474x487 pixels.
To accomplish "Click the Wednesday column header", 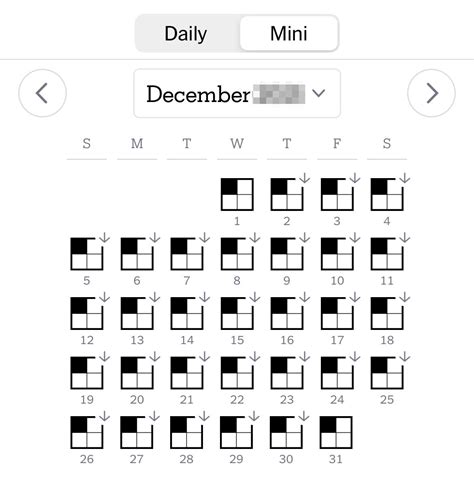I will 237,144.
